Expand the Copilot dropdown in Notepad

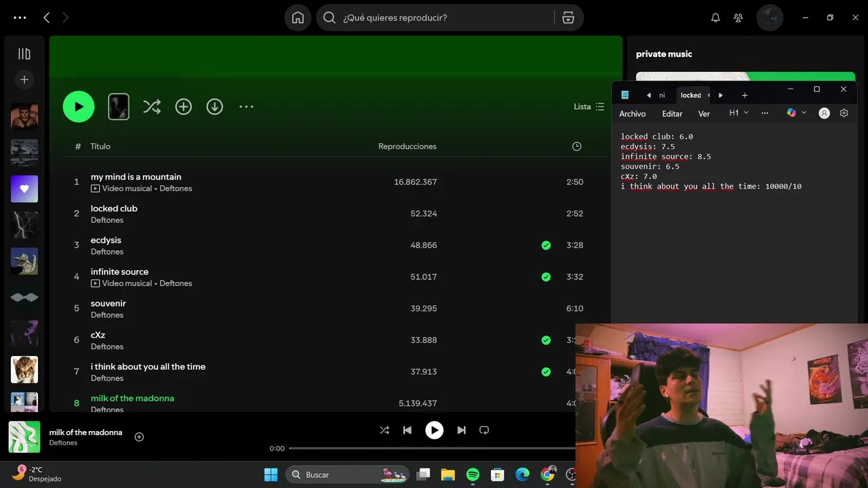point(804,113)
